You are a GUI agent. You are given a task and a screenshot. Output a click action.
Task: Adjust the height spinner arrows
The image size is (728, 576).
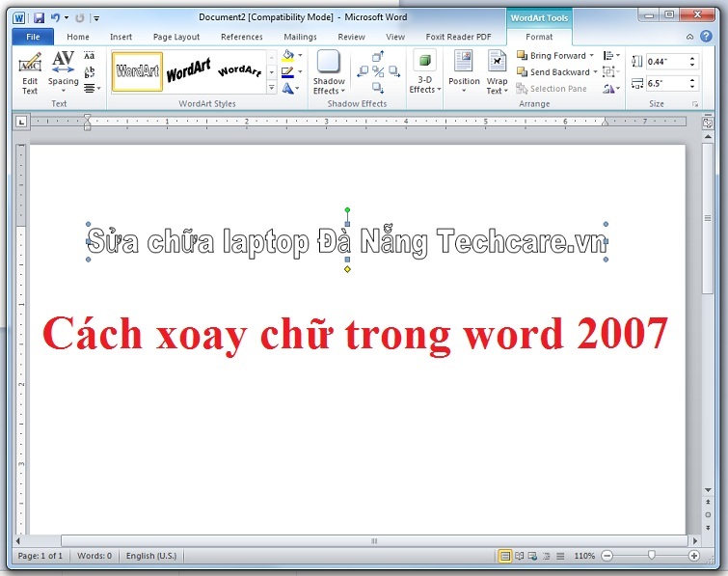(692, 62)
